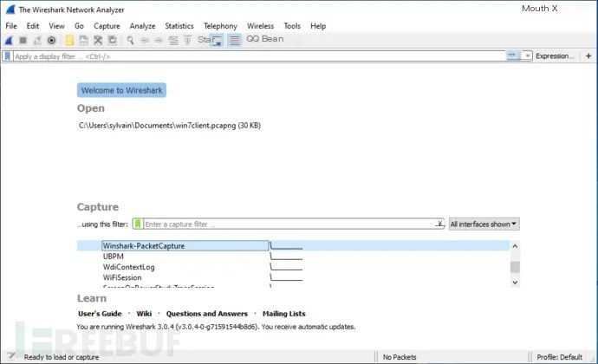598x364 pixels.
Task: Click the Welcome to Wireshark banner
Action: 121,90
